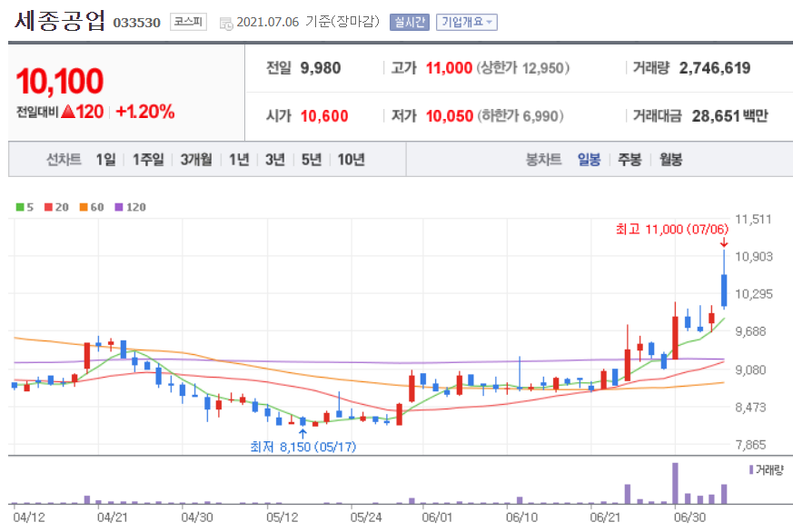Image resolution: width=793 pixels, height=532 pixels.
Task: Click the upper limit text 상한가 12,950
Action: pyautogui.click(x=523, y=68)
